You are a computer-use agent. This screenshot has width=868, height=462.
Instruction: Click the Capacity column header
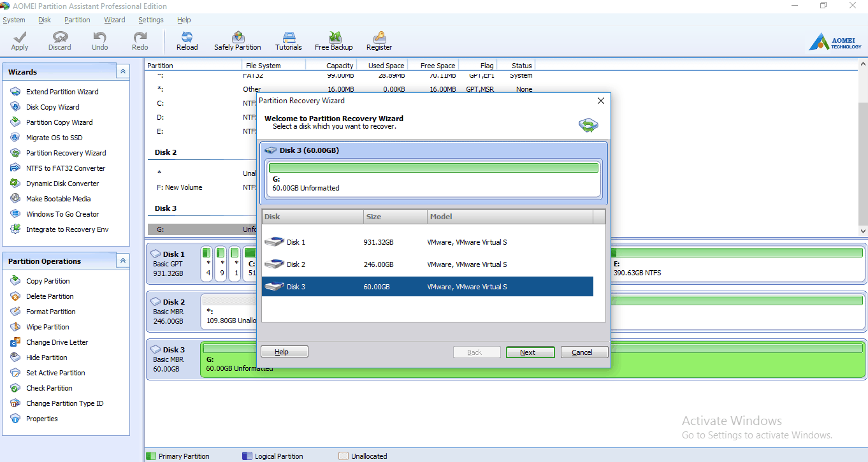point(331,66)
